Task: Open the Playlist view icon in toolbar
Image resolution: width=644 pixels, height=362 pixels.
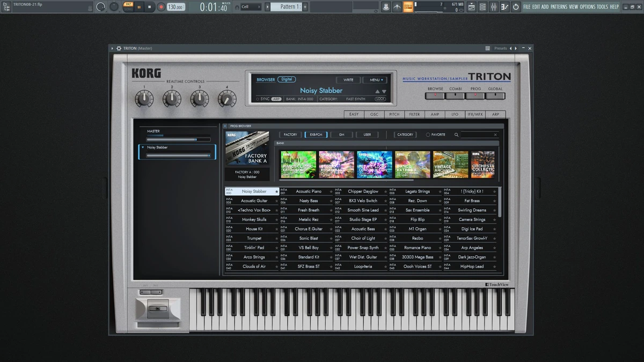Action: coord(471,7)
